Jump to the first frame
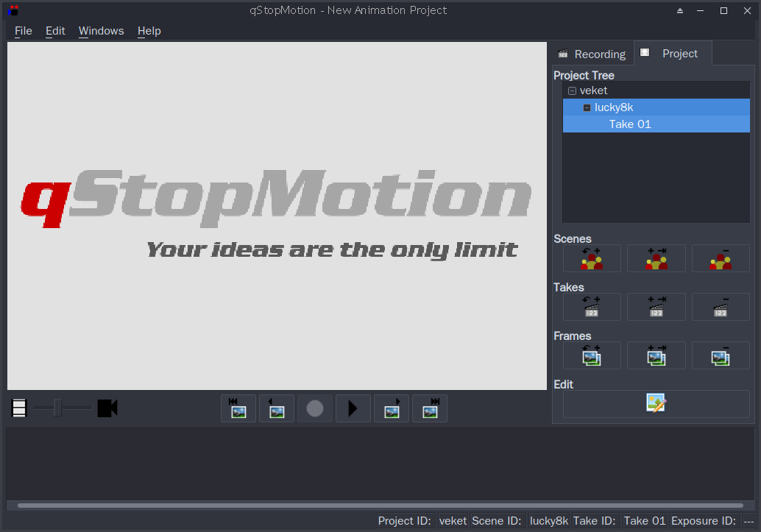The height and width of the screenshot is (532, 761). pos(238,408)
